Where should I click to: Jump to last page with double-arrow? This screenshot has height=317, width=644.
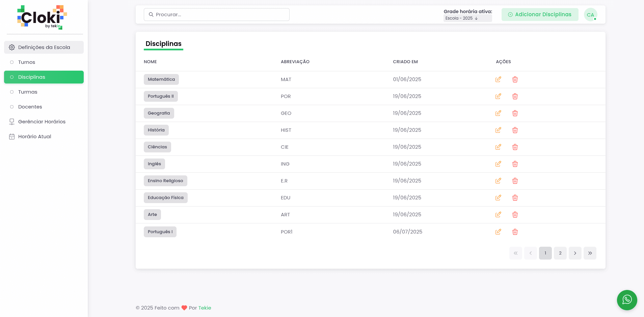590,253
